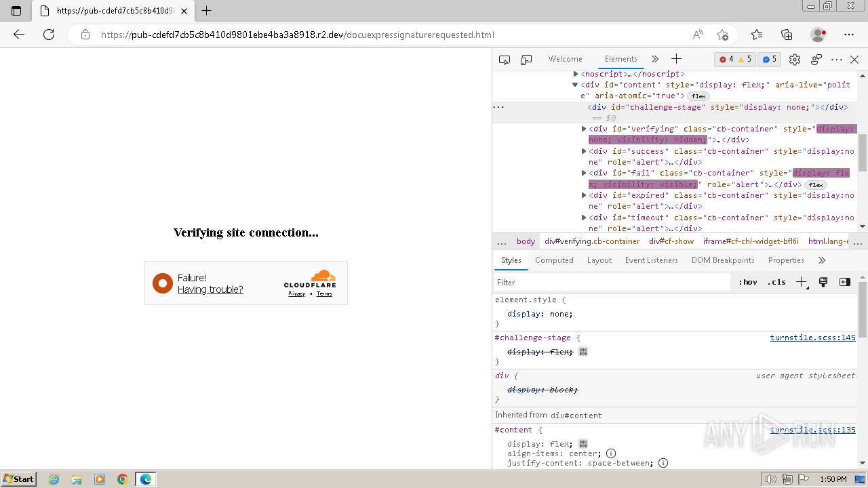Select iframe#cf-chl-widget breadcrumb
Image resolution: width=868 pixels, height=488 pixels.
[x=751, y=241]
